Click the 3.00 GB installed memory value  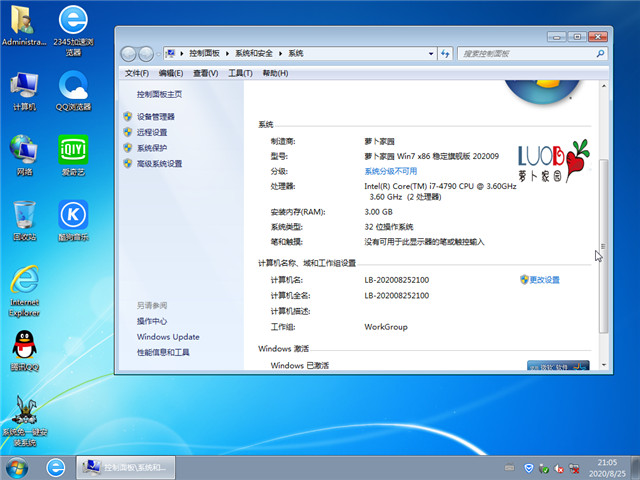(x=378, y=212)
